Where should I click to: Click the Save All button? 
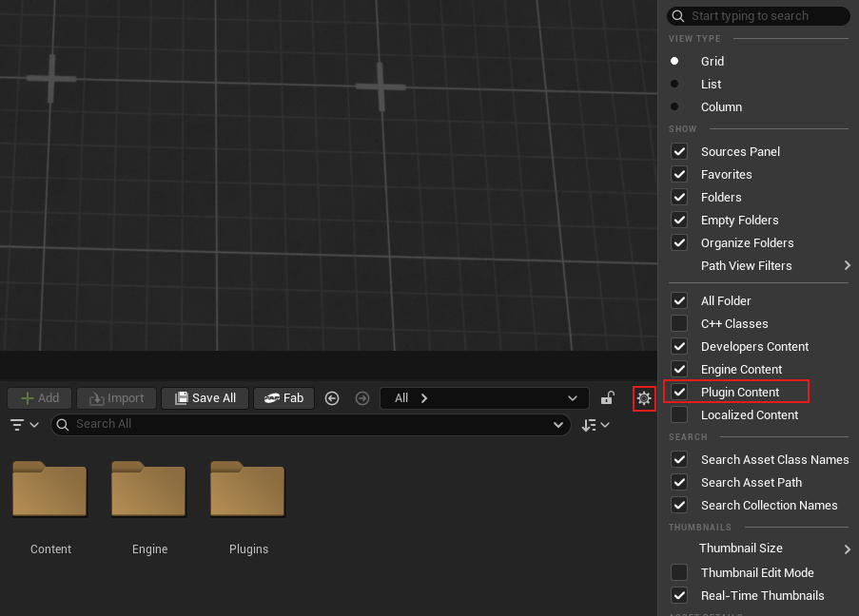[205, 398]
